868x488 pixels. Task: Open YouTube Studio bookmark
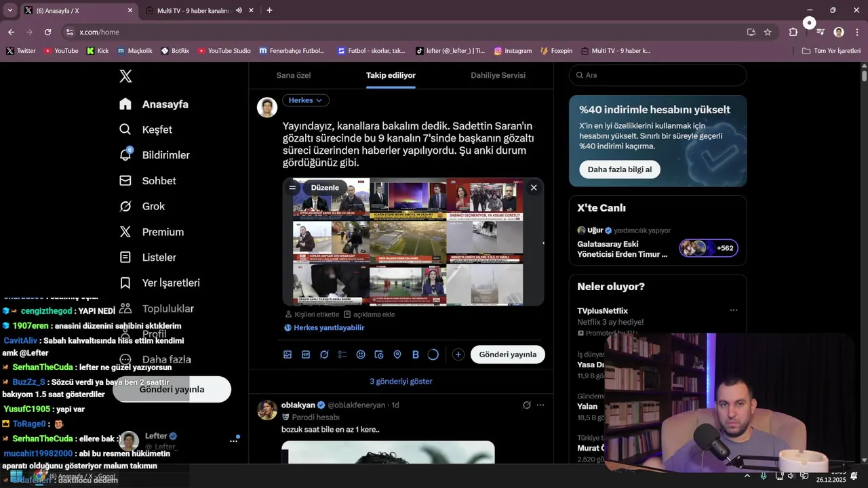click(x=223, y=51)
